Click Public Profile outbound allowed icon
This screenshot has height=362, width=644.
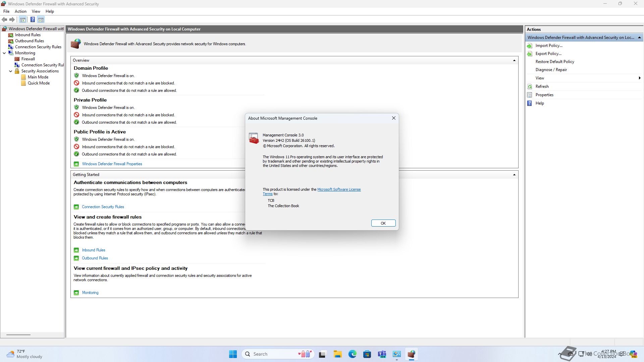click(76, 154)
